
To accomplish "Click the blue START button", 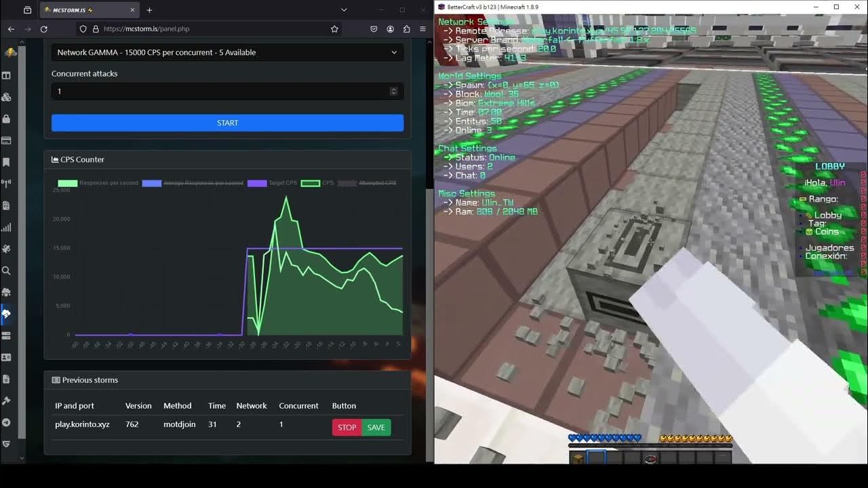I will (x=227, y=123).
